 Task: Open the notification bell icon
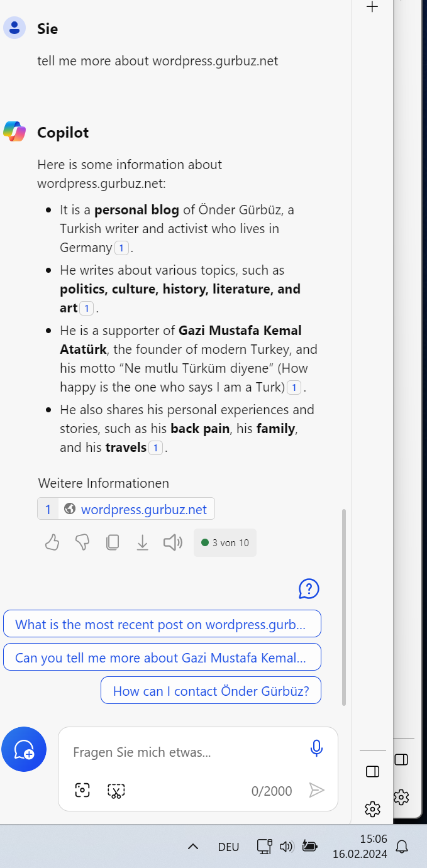click(402, 847)
